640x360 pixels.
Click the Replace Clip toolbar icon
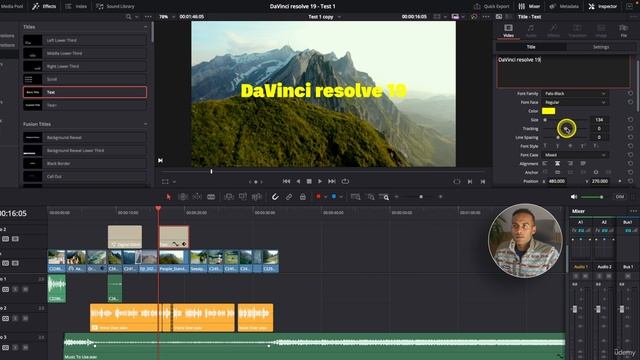[257, 197]
